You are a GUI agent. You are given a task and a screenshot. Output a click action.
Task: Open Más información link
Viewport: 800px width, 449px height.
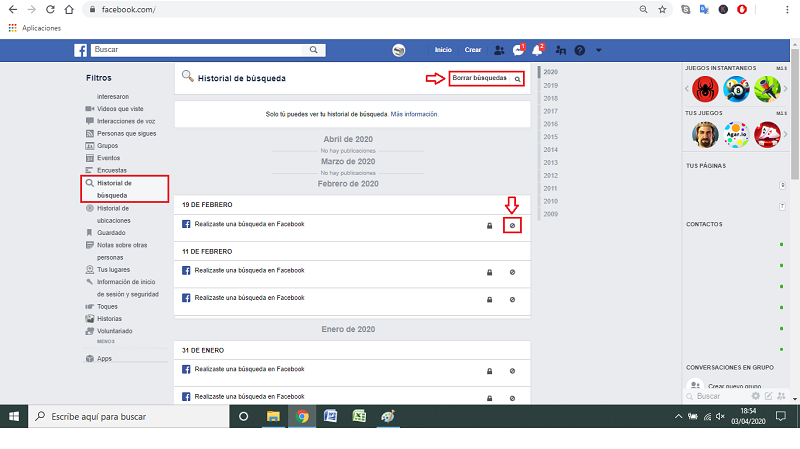click(x=414, y=114)
